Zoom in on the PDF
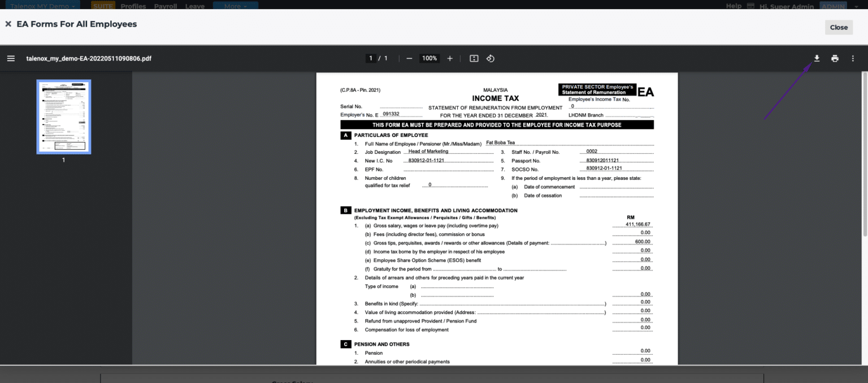 (x=449, y=58)
